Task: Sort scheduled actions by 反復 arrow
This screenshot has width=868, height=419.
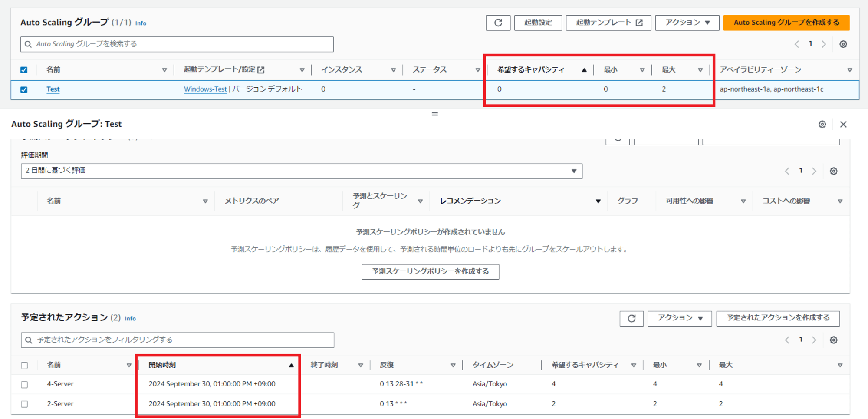Action: [453, 366]
